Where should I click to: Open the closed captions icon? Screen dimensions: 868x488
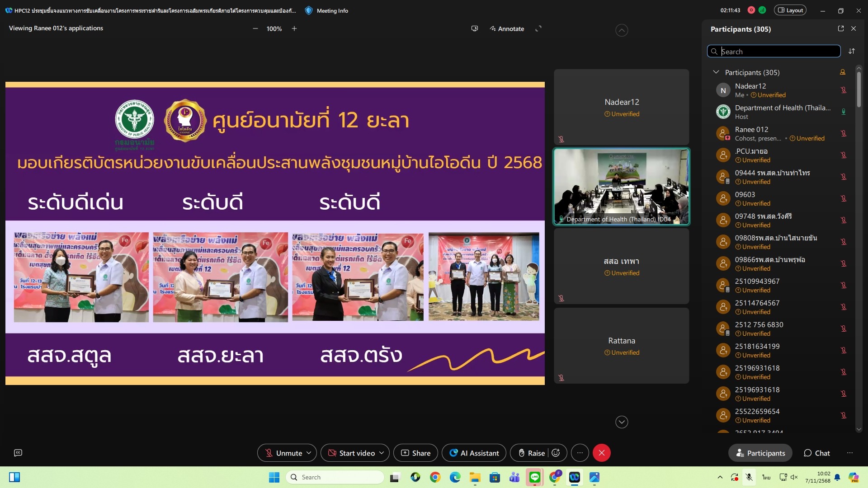(18, 453)
